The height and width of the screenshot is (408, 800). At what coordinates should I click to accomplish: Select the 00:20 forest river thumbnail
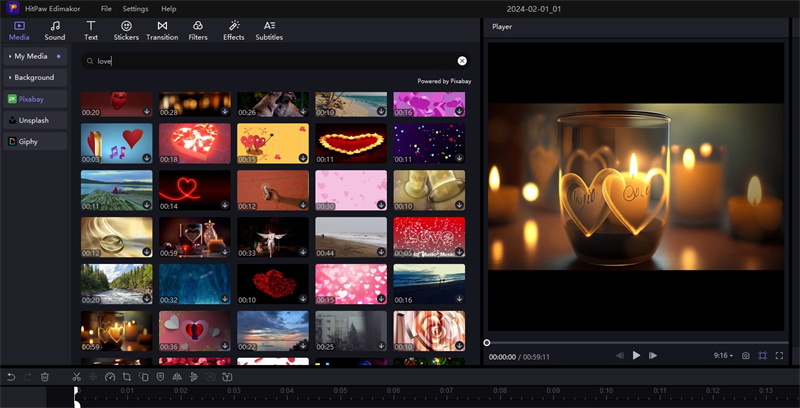(116, 284)
